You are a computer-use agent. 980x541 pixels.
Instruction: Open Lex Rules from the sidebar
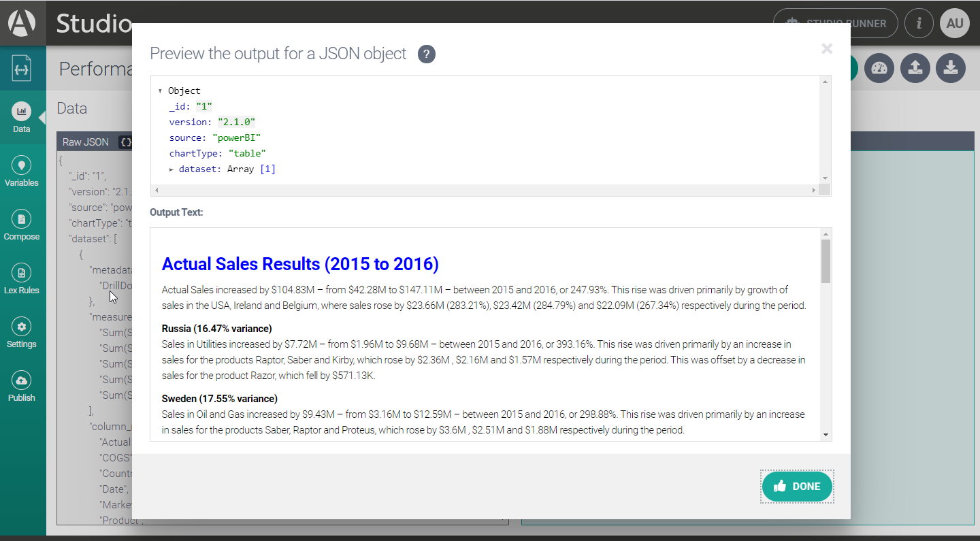coord(22,279)
